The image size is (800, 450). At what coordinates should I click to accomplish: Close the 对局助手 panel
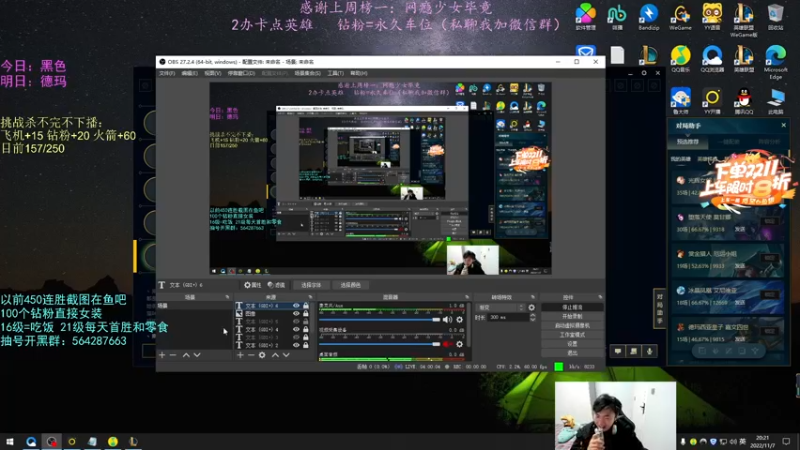(784, 125)
